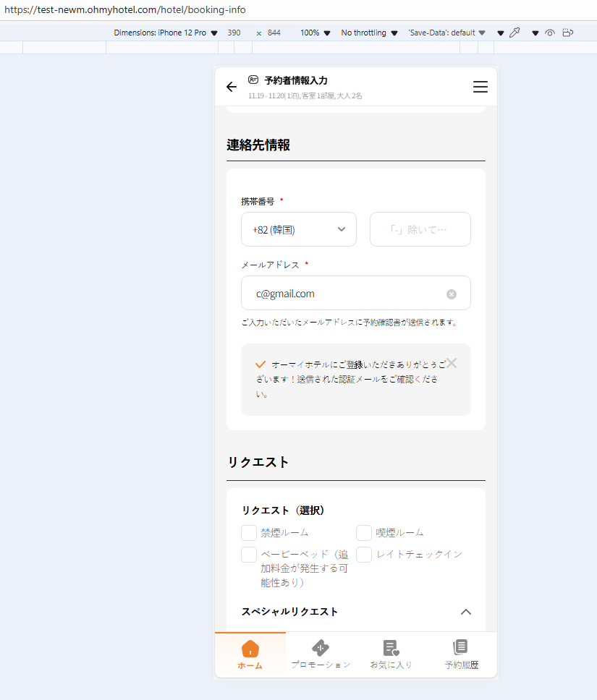The width and height of the screenshot is (597, 700).
Task: Click the device posture icon in the toolbar
Action: 567,33
